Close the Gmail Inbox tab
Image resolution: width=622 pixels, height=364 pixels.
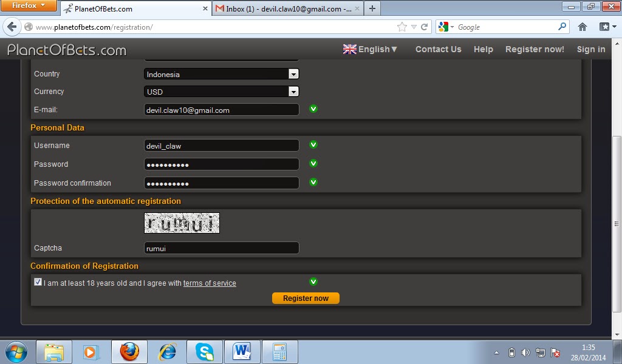[x=357, y=8]
